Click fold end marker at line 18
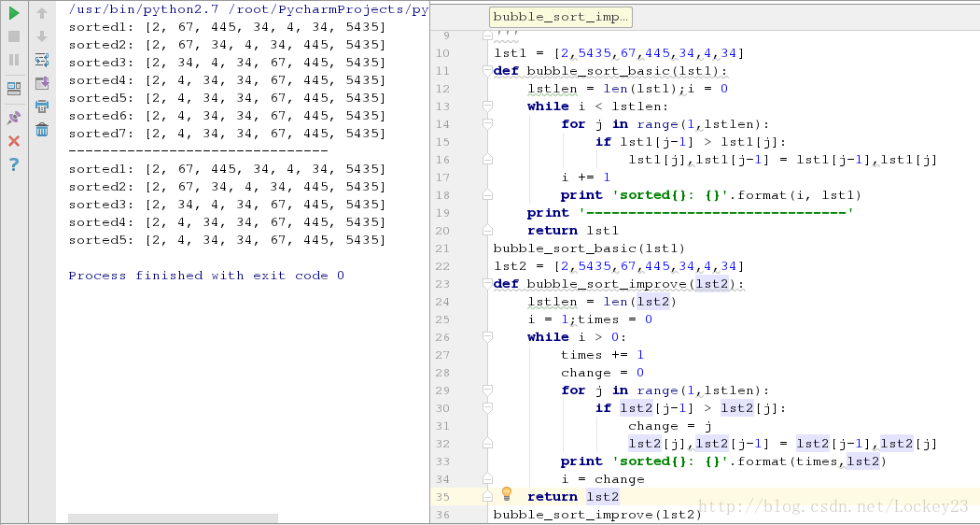 [487, 195]
